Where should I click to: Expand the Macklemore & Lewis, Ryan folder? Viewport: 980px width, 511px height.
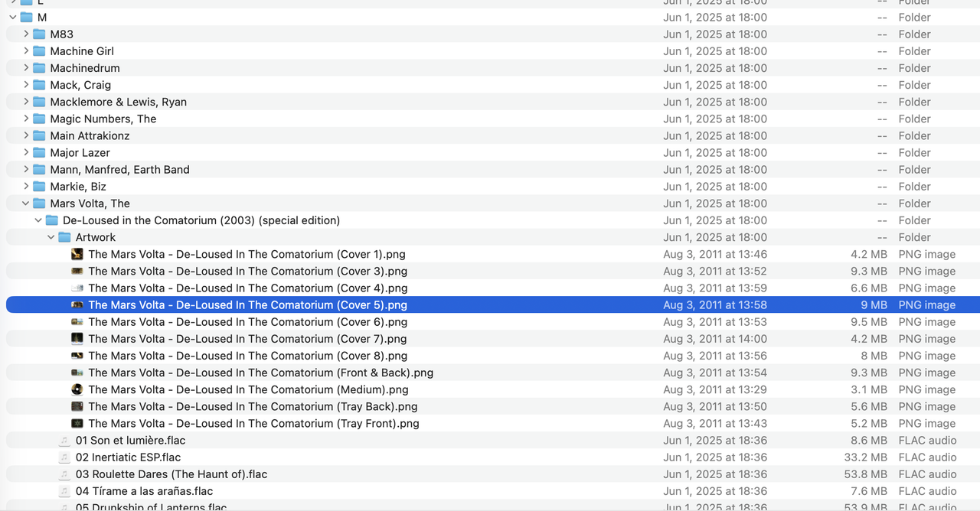point(26,101)
